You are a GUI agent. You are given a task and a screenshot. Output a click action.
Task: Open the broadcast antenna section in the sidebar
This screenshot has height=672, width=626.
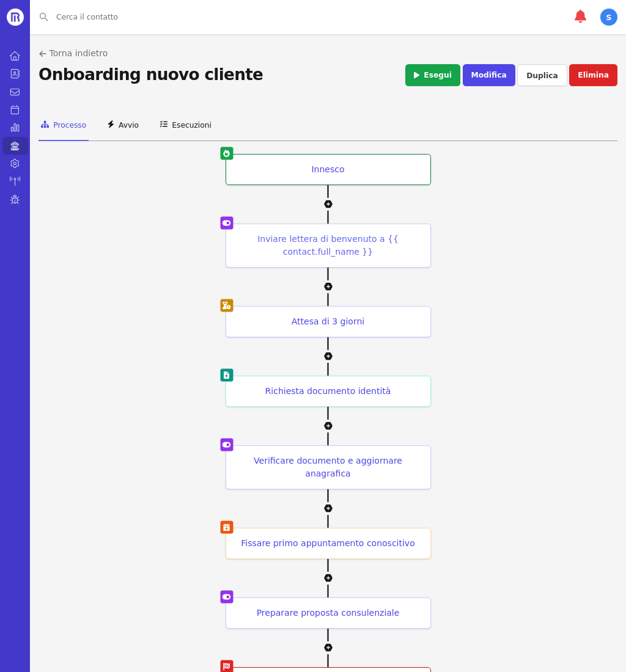(15, 181)
